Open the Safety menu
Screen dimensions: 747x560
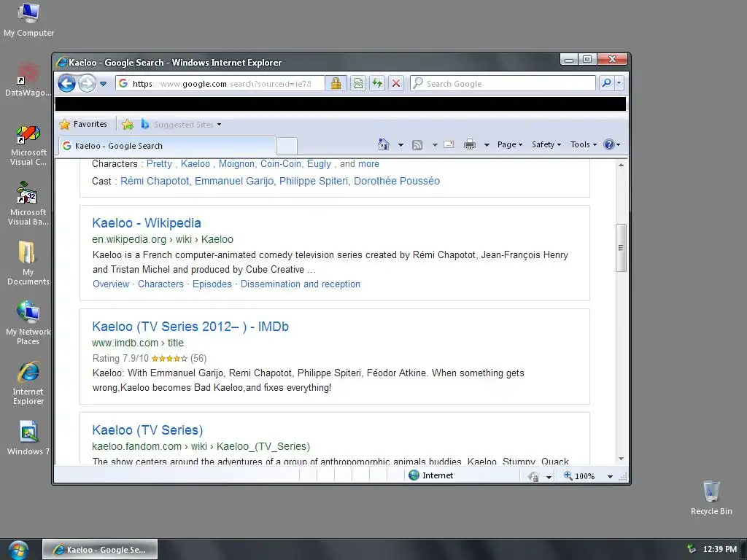pyautogui.click(x=546, y=144)
